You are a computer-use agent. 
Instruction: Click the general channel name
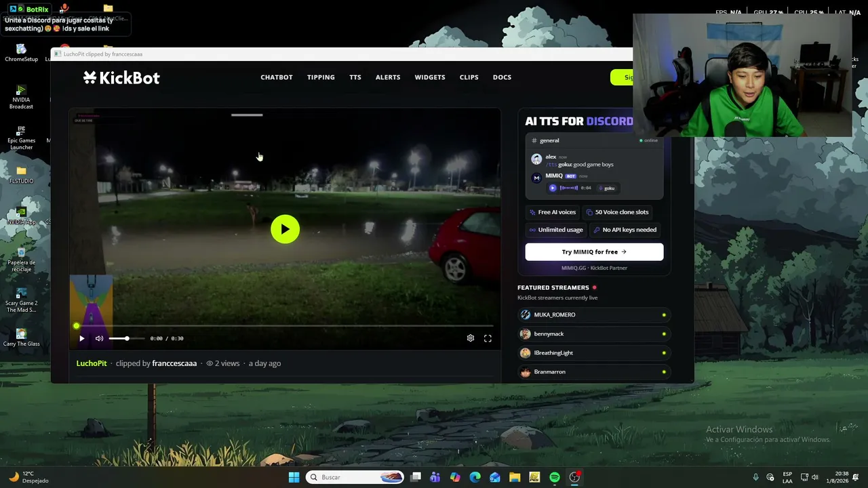pyautogui.click(x=549, y=140)
